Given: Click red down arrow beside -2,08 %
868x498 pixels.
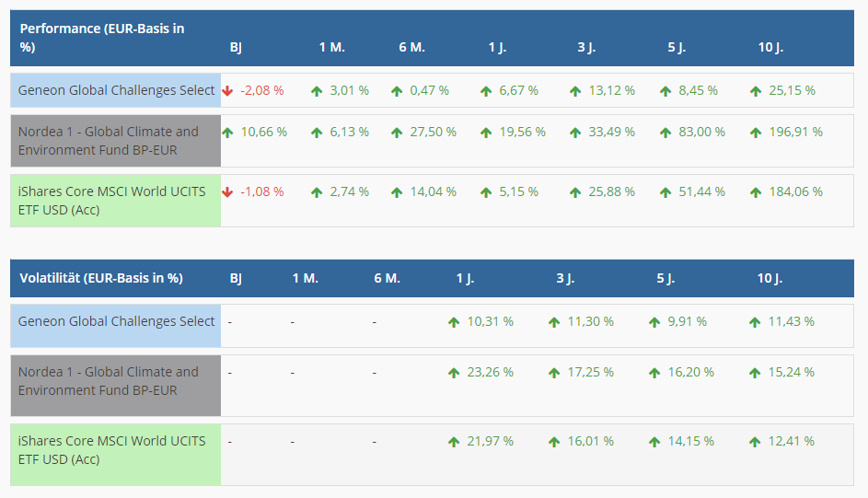Looking at the screenshot, I should [x=227, y=91].
